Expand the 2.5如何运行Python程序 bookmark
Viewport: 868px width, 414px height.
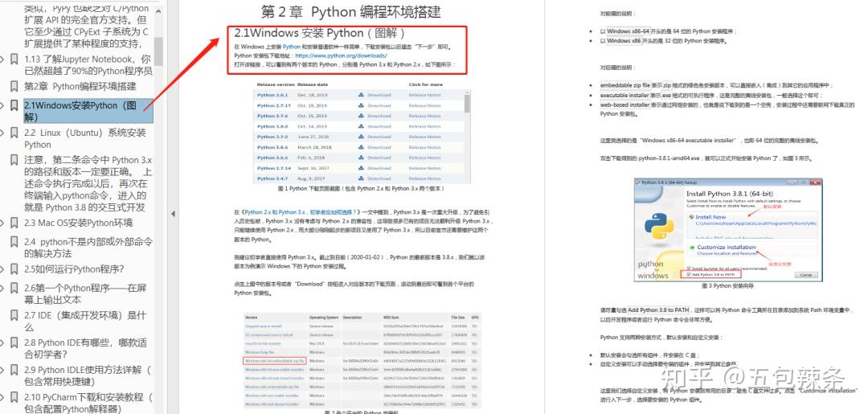2,269
